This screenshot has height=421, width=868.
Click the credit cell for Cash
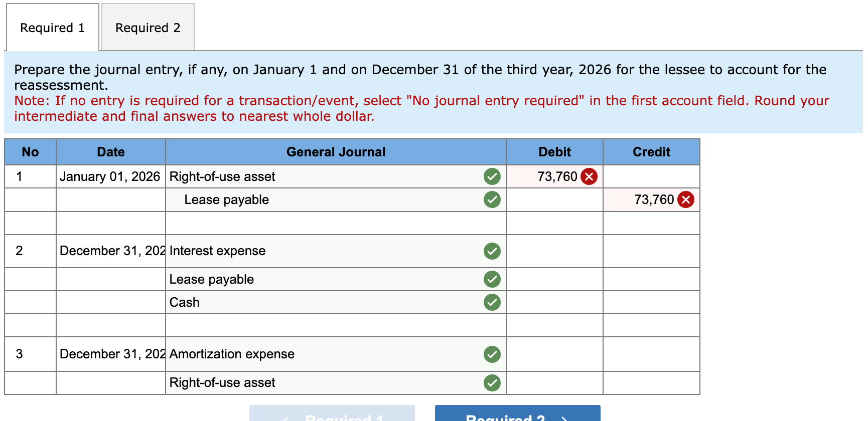point(651,302)
